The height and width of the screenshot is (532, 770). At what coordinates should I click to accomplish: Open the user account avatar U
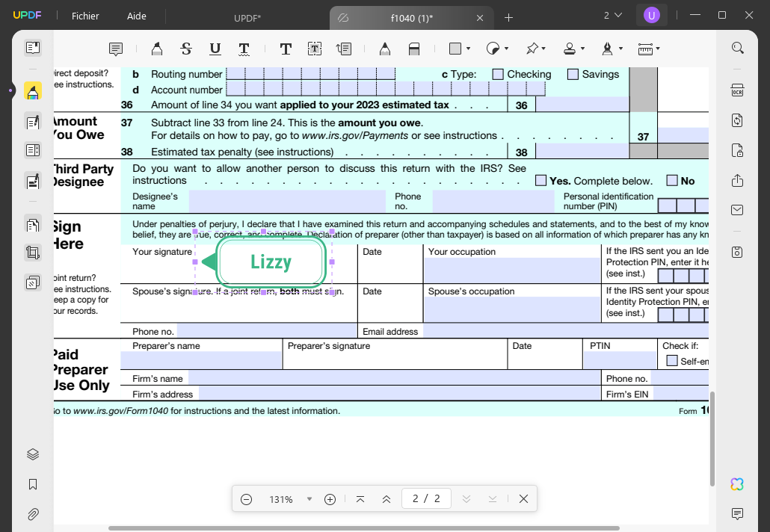(x=652, y=15)
